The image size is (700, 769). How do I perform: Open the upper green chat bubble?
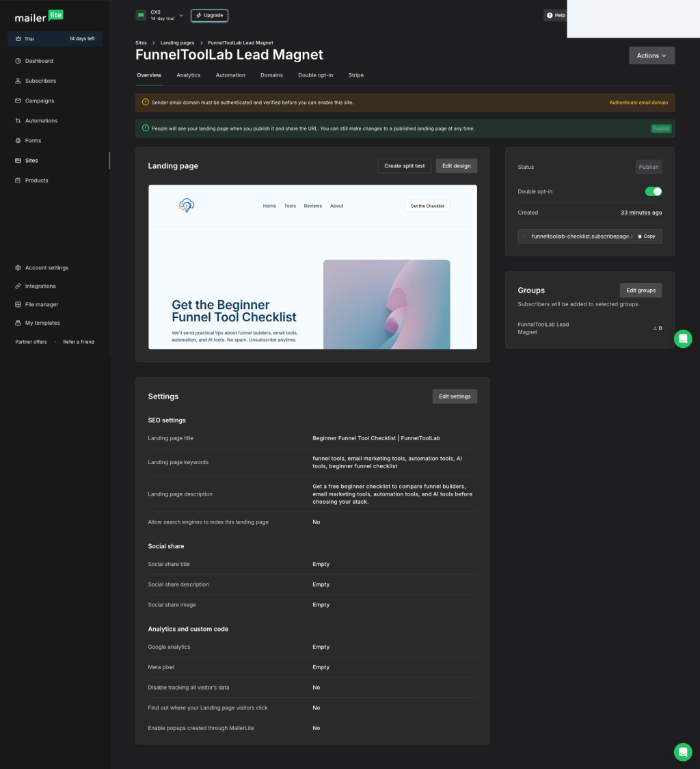pos(683,339)
